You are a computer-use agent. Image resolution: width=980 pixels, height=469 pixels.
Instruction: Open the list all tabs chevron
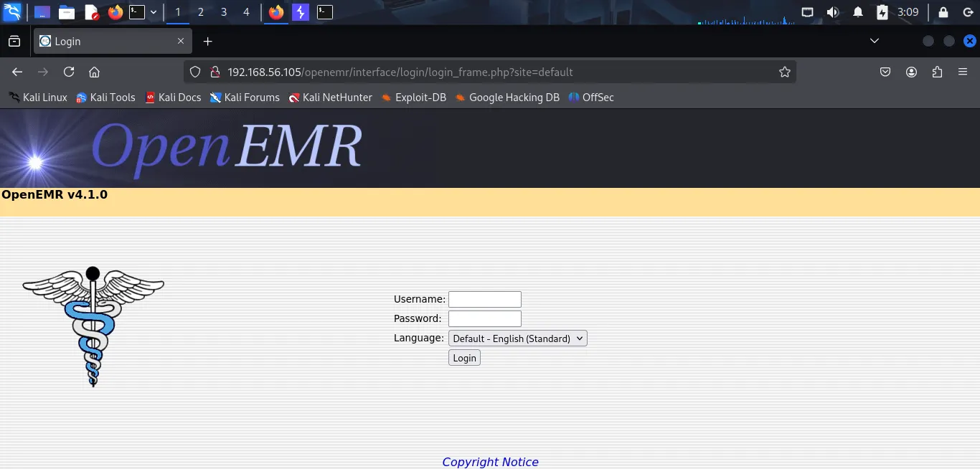[874, 41]
